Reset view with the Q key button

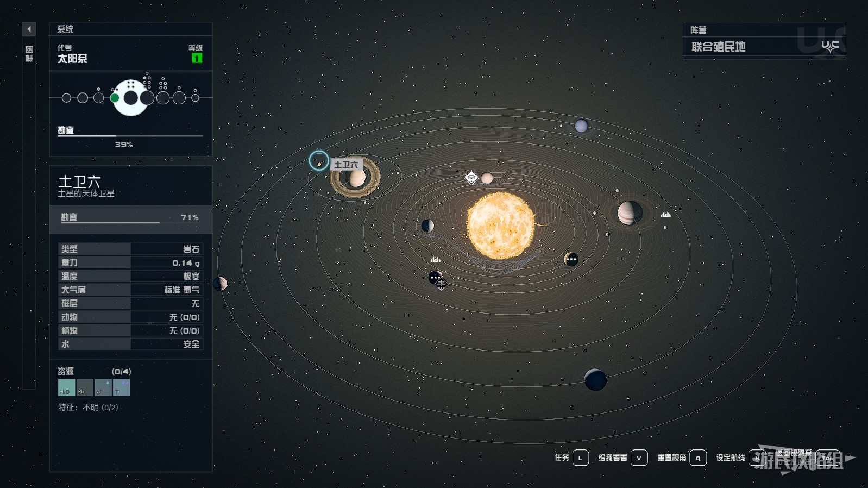tap(698, 458)
